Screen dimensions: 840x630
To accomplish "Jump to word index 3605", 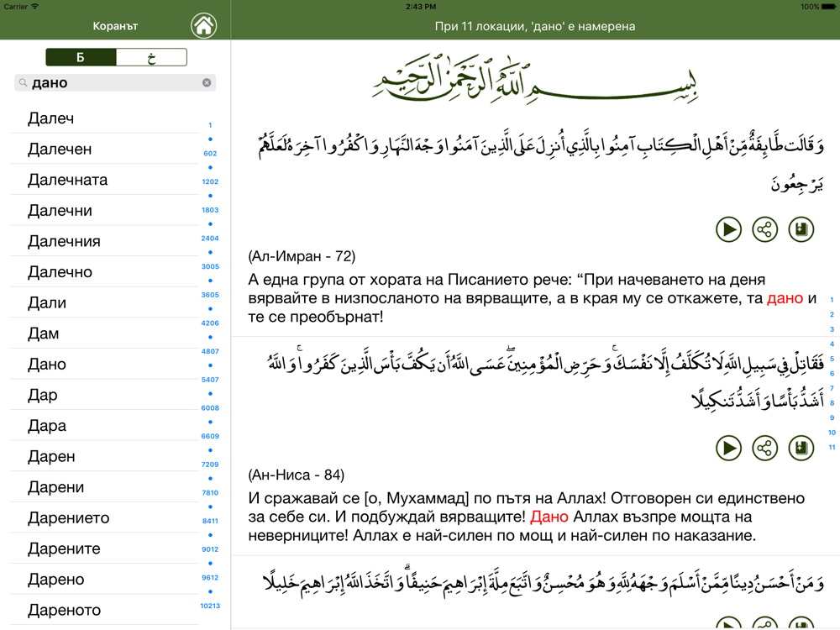I will coord(210,295).
